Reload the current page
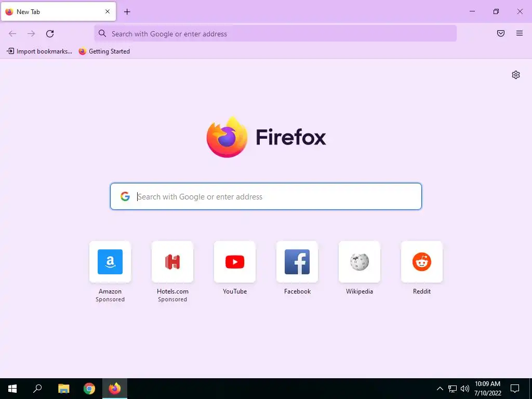The height and width of the screenshot is (399, 532). pyautogui.click(x=50, y=34)
